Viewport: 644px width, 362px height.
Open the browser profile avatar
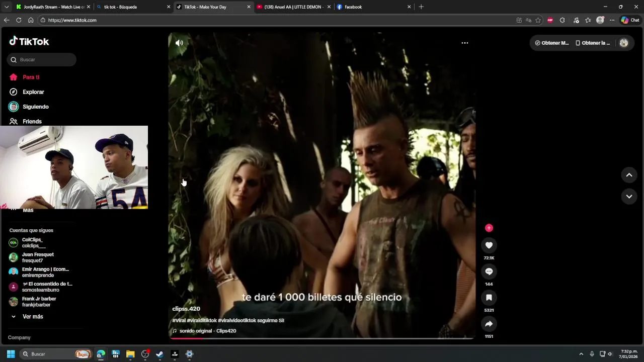[x=600, y=20]
